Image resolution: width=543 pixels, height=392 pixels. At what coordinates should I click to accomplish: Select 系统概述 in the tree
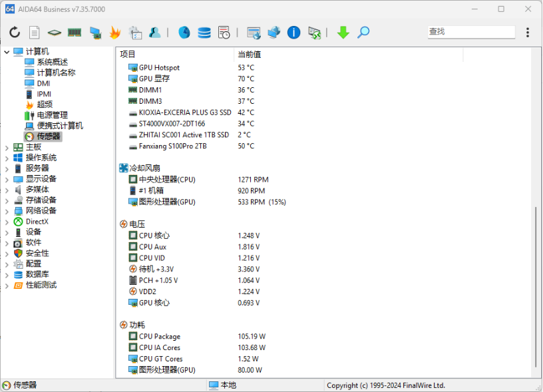[x=53, y=62]
